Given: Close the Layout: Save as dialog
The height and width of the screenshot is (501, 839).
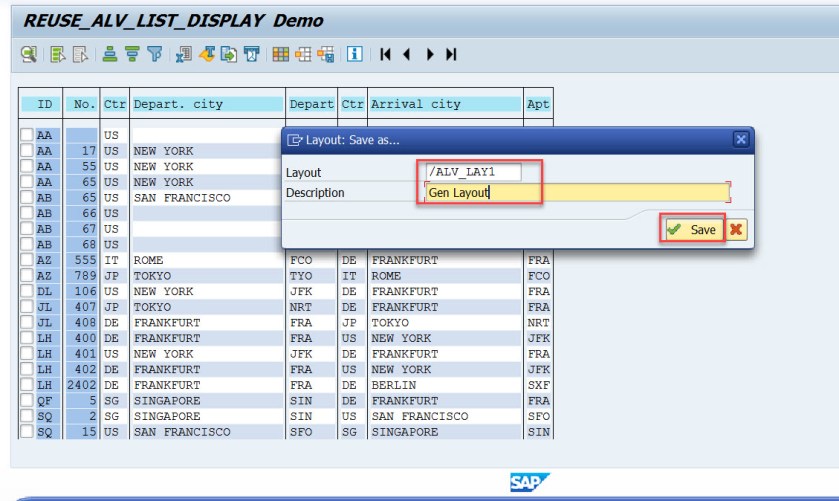Looking at the screenshot, I should click(x=741, y=140).
